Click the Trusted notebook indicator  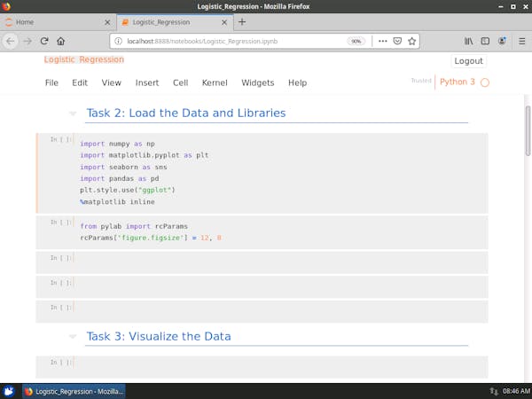coord(421,81)
